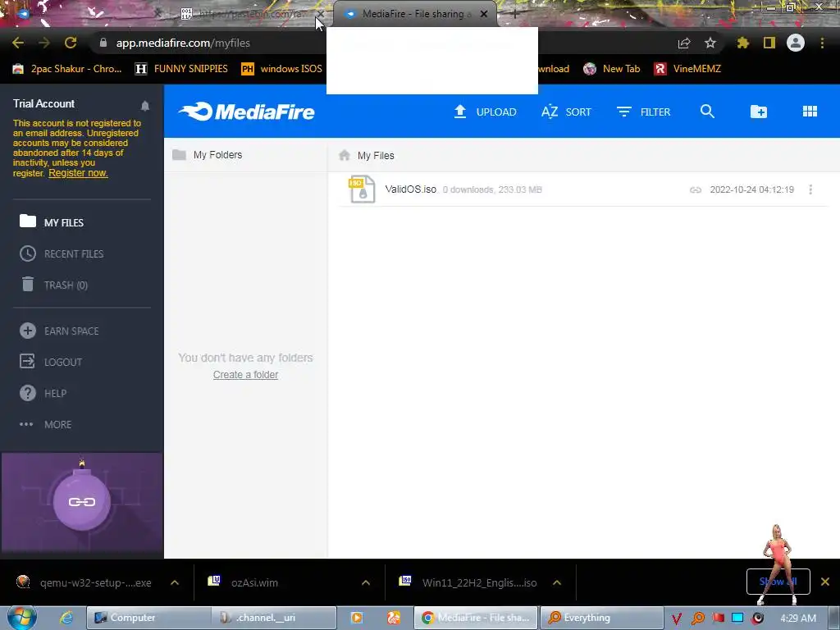Screen dimensions: 840x630
Task: Close the MediaFire browser tab
Action: pos(484,14)
